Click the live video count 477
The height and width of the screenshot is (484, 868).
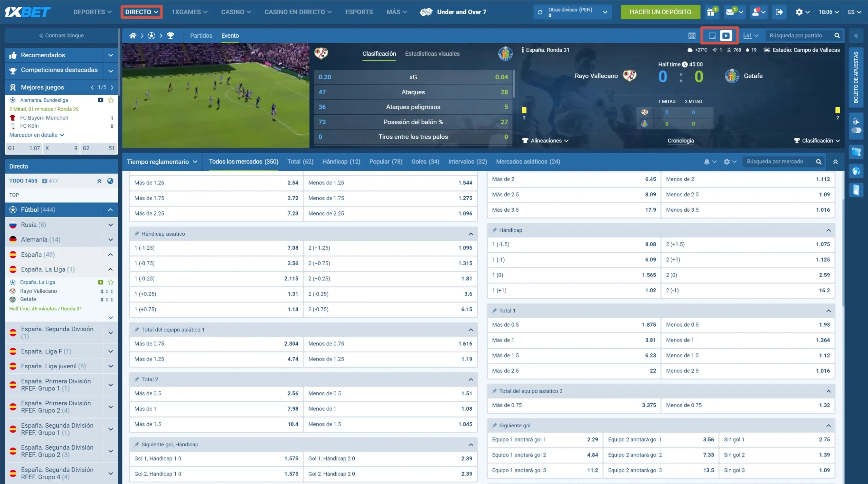[50, 181]
